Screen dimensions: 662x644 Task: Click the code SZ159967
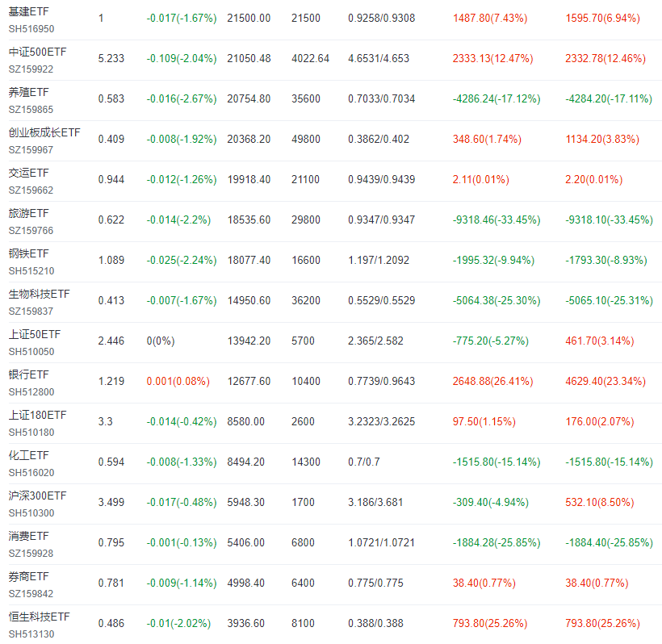click(31, 150)
